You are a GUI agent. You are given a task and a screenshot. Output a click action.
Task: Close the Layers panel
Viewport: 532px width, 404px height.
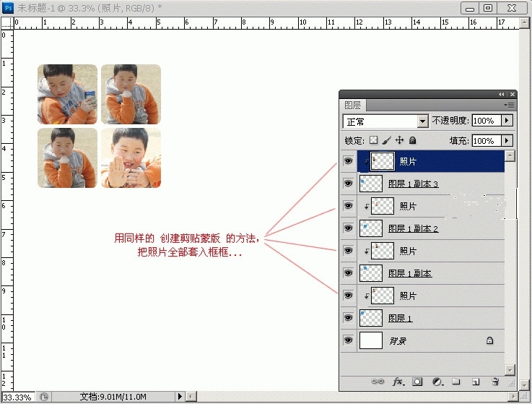(513, 95)
